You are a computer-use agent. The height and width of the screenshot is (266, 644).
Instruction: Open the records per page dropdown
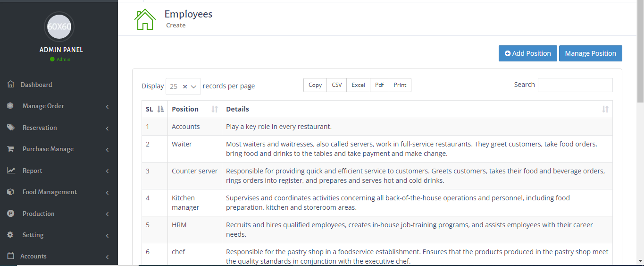[183, 86]
